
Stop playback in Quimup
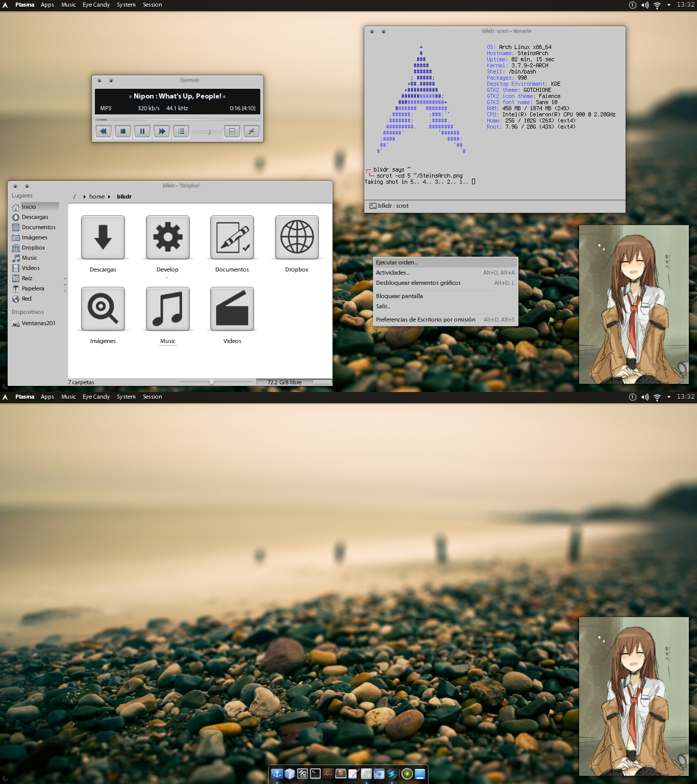pyautogui.click(x=123, y=131)
